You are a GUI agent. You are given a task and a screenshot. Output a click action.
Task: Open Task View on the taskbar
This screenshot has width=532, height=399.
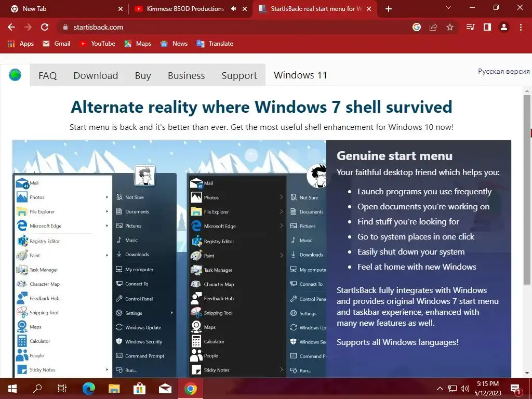click(x=62, y=389)
